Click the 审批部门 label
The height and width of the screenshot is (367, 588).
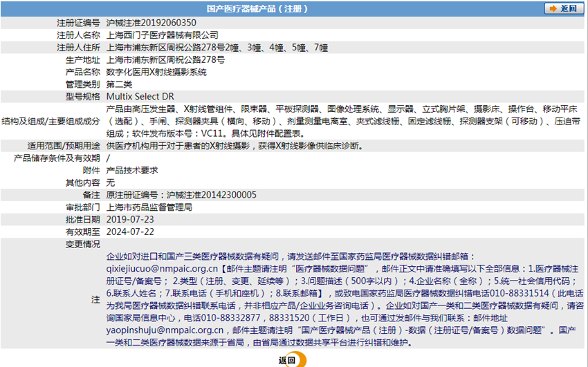(x=83, y=207)
